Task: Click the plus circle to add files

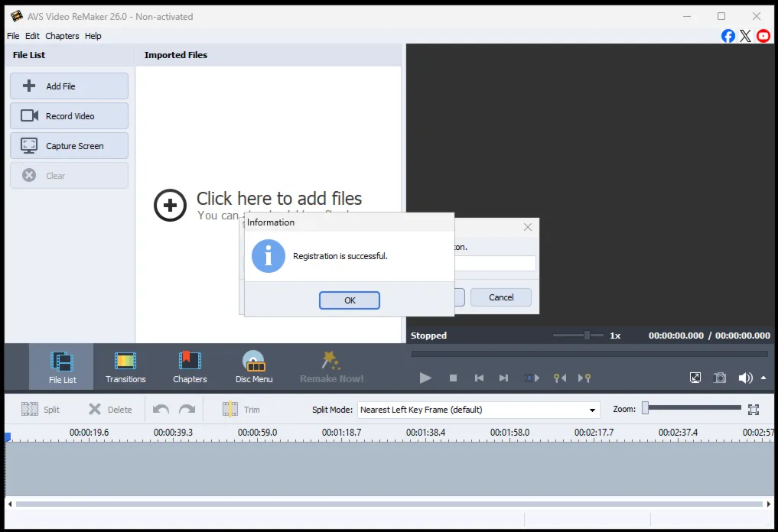Action: click(170, 206)
